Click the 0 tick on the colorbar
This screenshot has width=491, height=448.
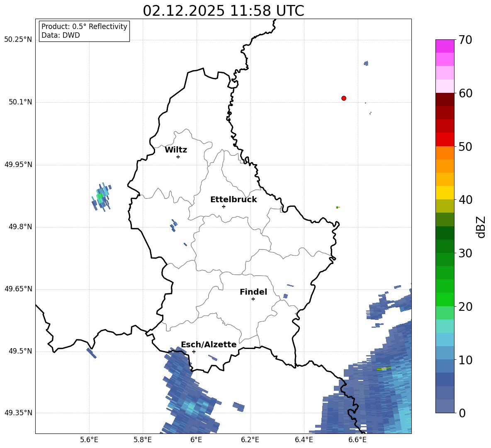pyautogui.click(x=462, y=413)
